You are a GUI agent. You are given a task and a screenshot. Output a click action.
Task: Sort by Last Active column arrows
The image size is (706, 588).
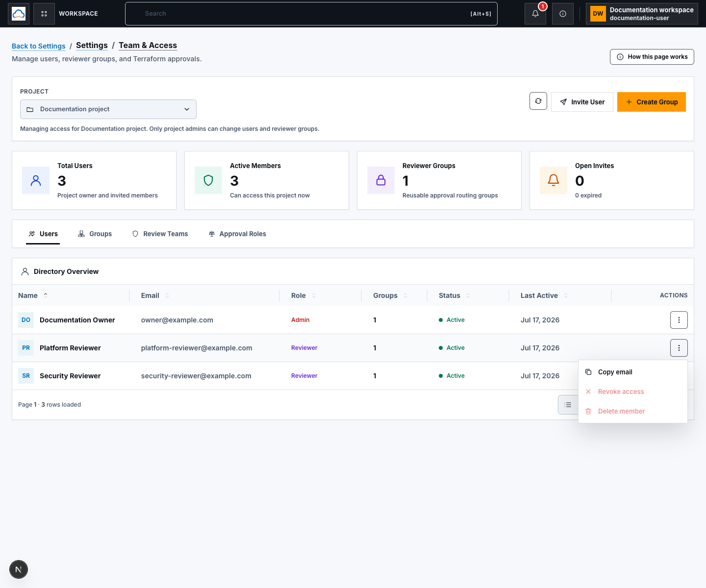click(566, 295)
